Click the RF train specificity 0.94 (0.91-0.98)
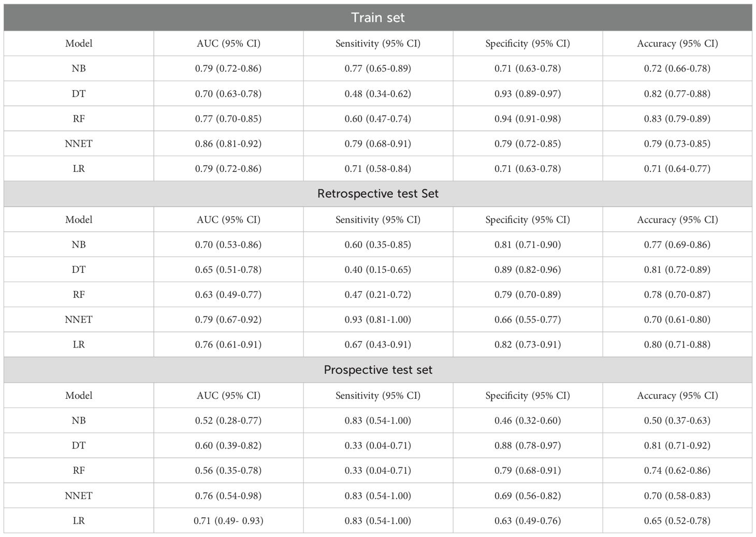This screenshot has height=537, width=756. point(528,119)
